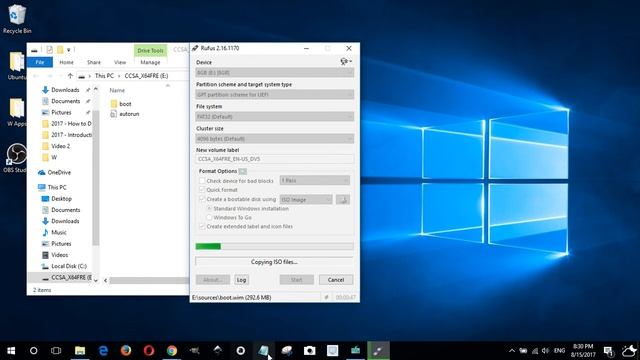640x360 pixels.
Task: Click the Start button in Rufus
Action: tap(297, 280)
